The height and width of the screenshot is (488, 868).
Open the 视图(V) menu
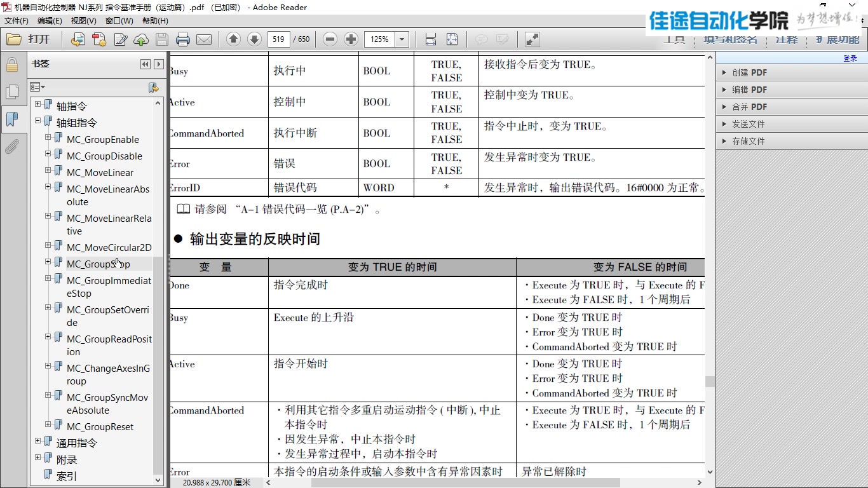(83, 21)
